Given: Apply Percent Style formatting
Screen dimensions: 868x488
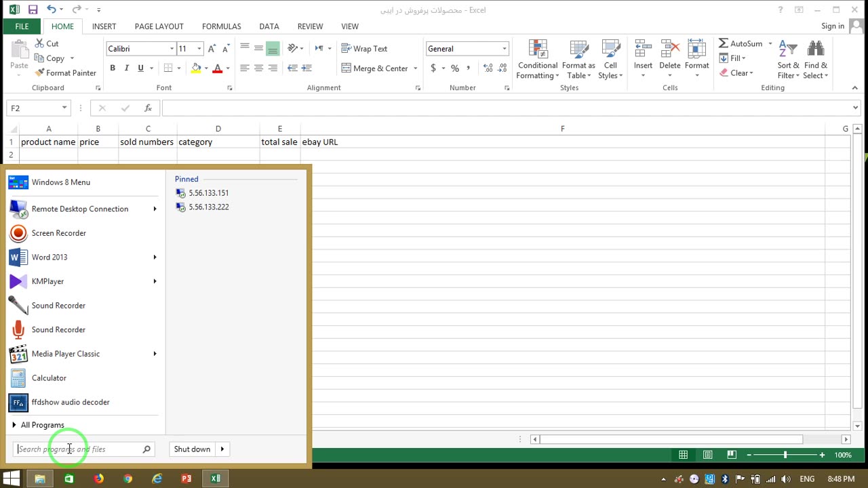Looking at the screenshot, I should point(455,68).
